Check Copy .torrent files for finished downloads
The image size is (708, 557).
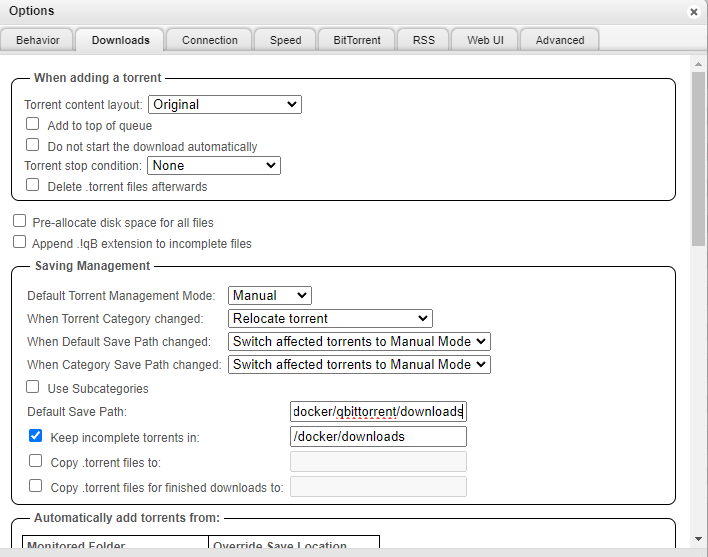pyautogui.click(x=35, y=486)
